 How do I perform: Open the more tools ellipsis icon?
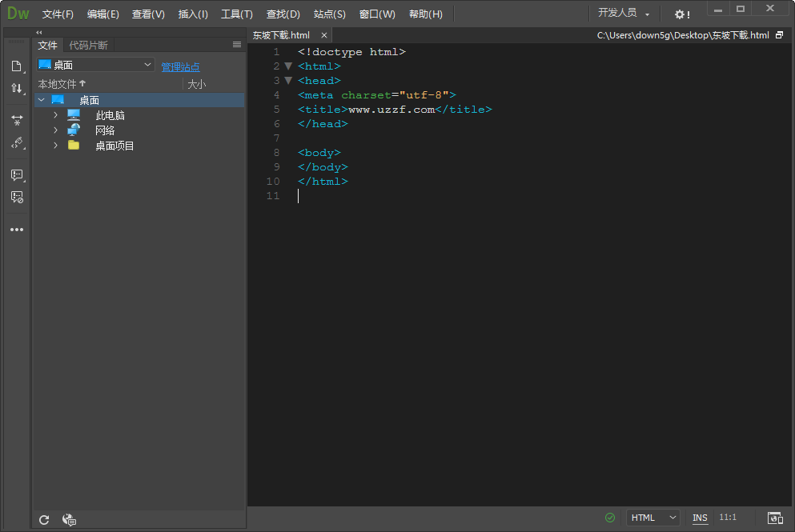point(17,230)
